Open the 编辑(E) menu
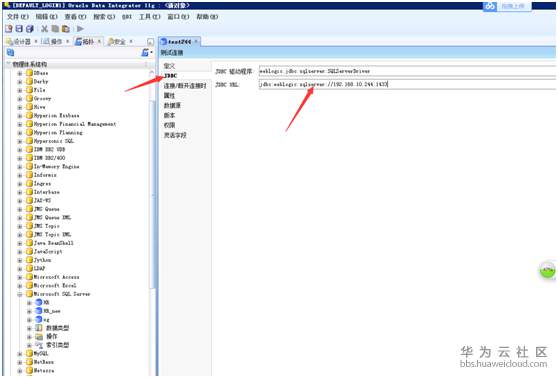 pos(46,17)
